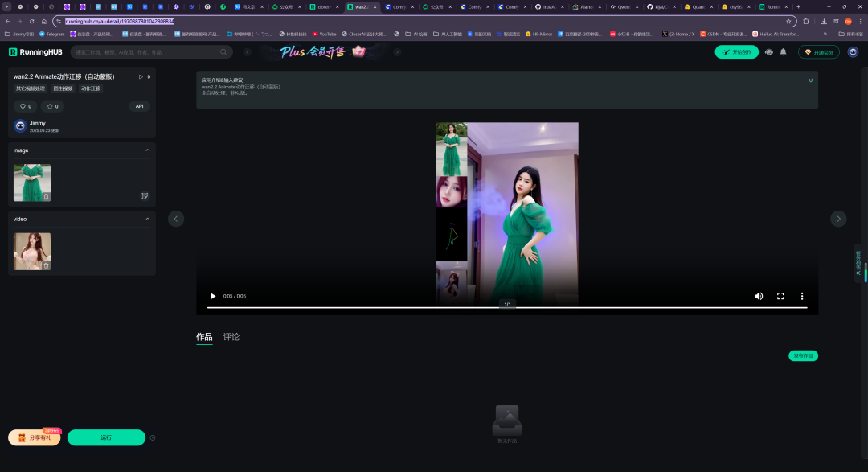Open the customer support headset icon
Viewport: 868px width, 472px height.
coord(769,52)
